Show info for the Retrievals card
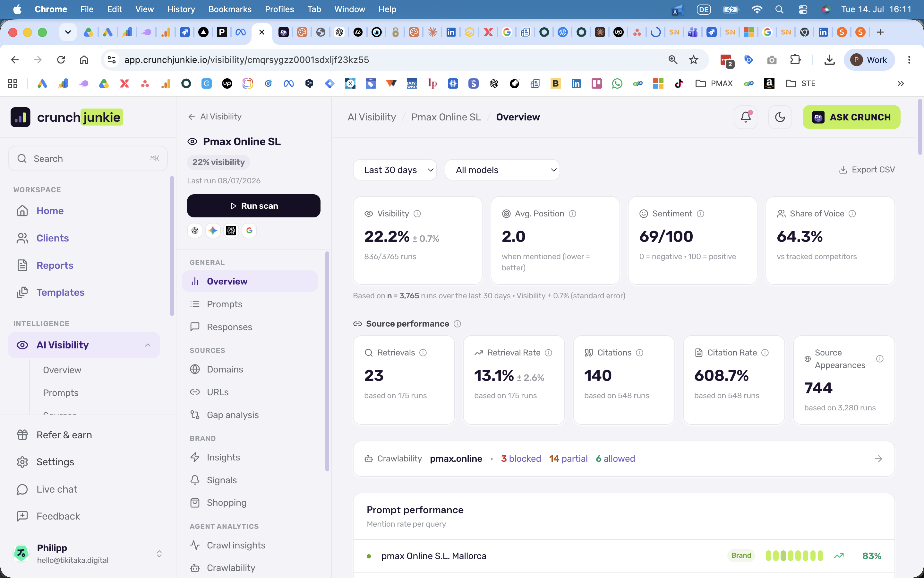Viewport: 924px width, 578px height. tap(423, 353)
